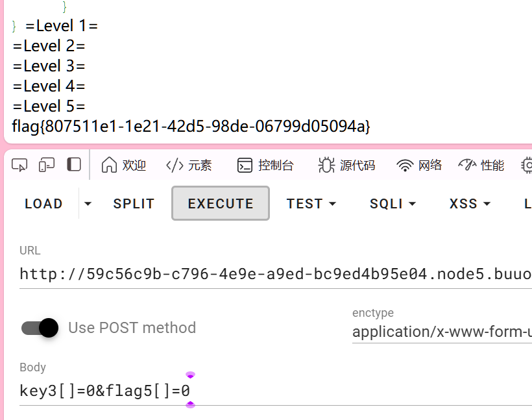Open the 欢迎 (Welcome) home tab
Viewport: 532px width, 420px height.
[x=124, y=166]
